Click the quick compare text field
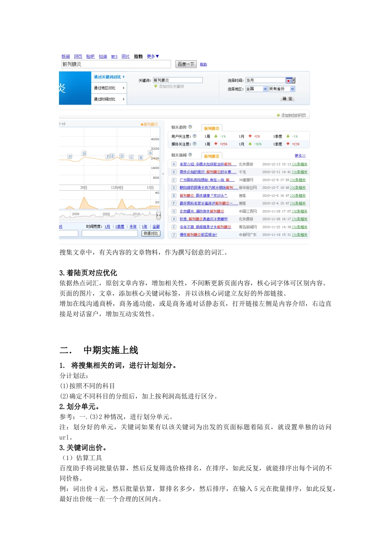 click(x=109, y=233)
